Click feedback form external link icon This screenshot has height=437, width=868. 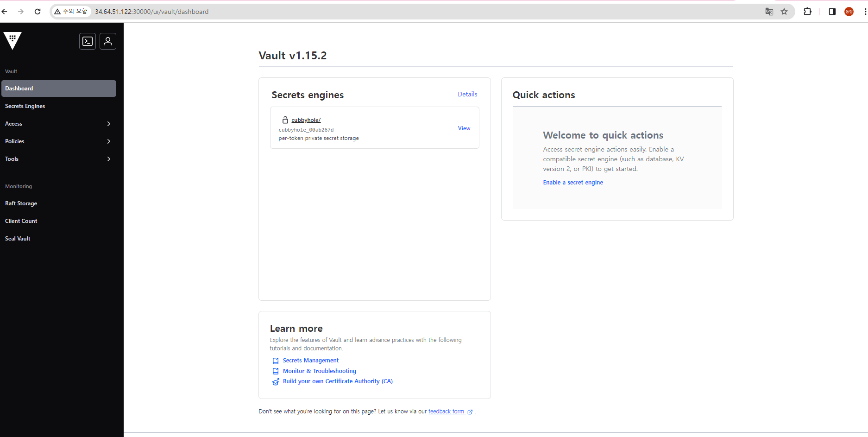(x=470, y=412)
